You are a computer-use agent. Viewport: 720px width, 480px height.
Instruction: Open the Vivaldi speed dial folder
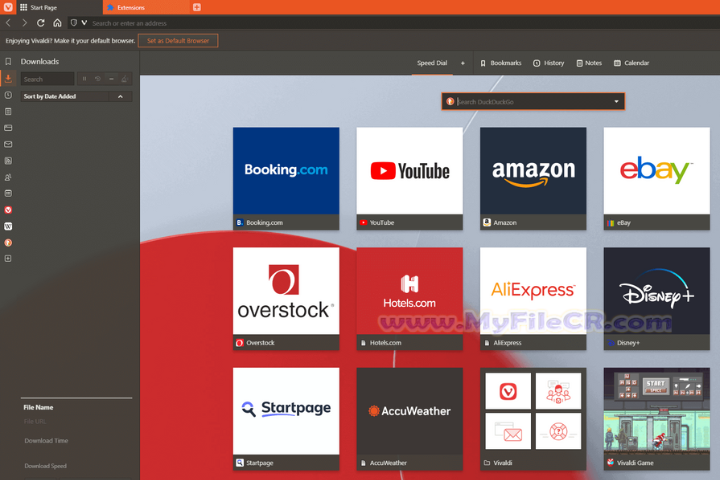[x=533, y=418]
